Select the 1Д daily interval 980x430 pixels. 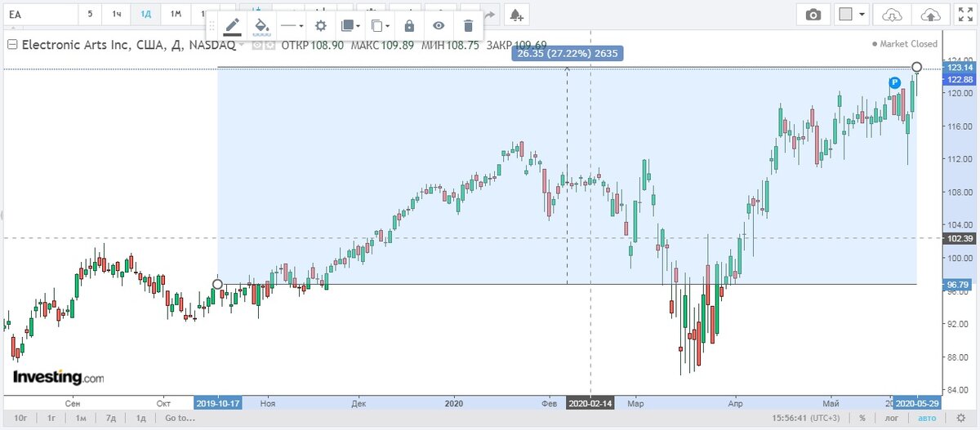coord(145,15)
